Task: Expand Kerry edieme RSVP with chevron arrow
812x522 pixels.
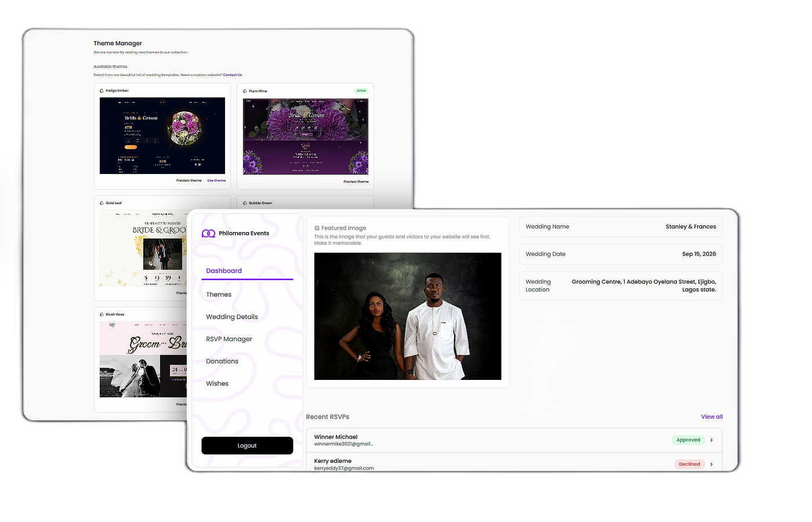Action: point(711,464)
